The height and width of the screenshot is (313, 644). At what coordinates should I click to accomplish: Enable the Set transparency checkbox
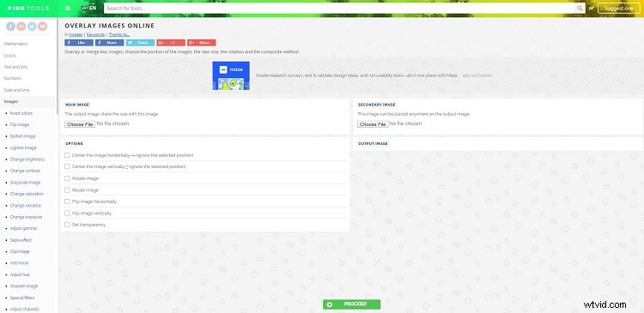tap(67, 225)
